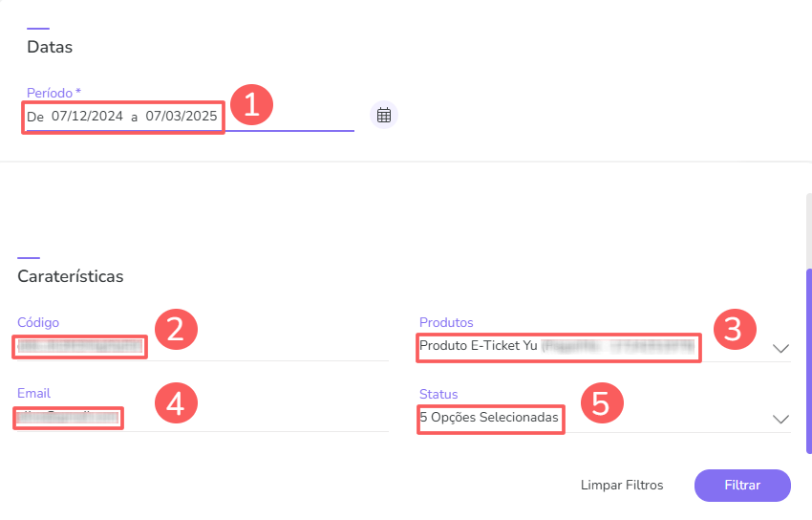Click the red number 2 annotation badge
The width and height of the screenshot is (812, 520).
pyautogui.click(x=176, y=329)
